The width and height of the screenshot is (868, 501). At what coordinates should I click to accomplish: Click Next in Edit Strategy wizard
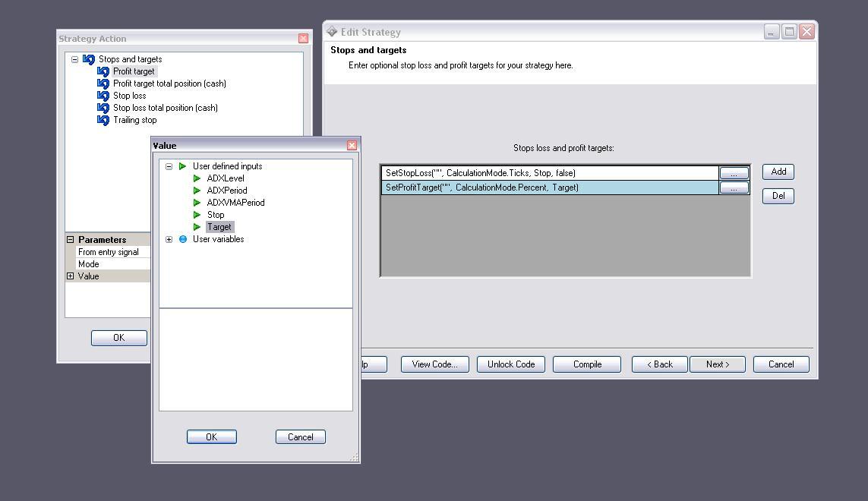coord(718,364)
